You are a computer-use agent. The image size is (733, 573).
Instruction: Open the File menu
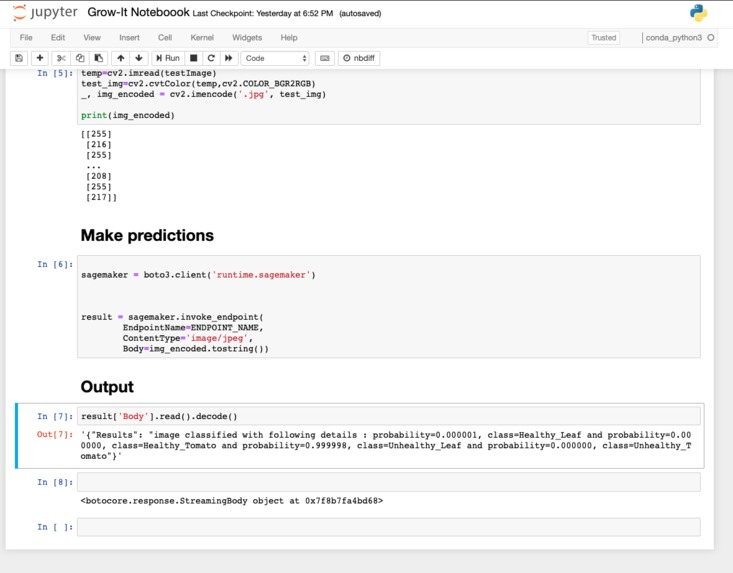26,37
